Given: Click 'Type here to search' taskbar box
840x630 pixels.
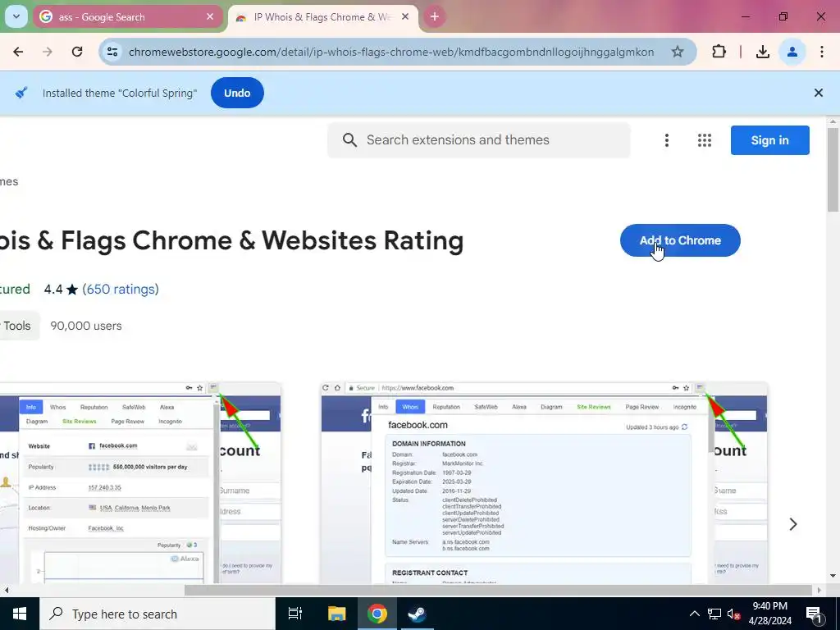Looking at the screenshot, I should pyautogui.click(x=157, y=614).
